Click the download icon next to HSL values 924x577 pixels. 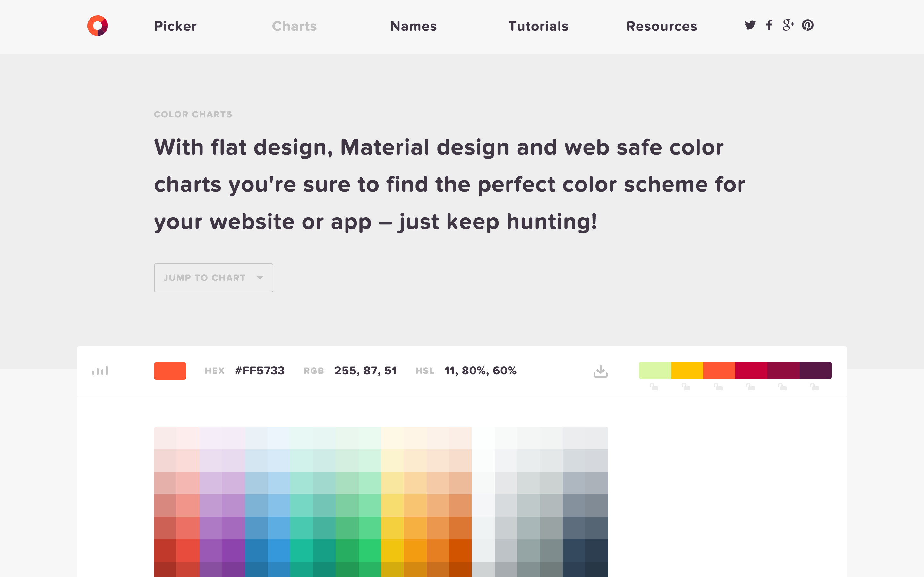tap(601, 371)
